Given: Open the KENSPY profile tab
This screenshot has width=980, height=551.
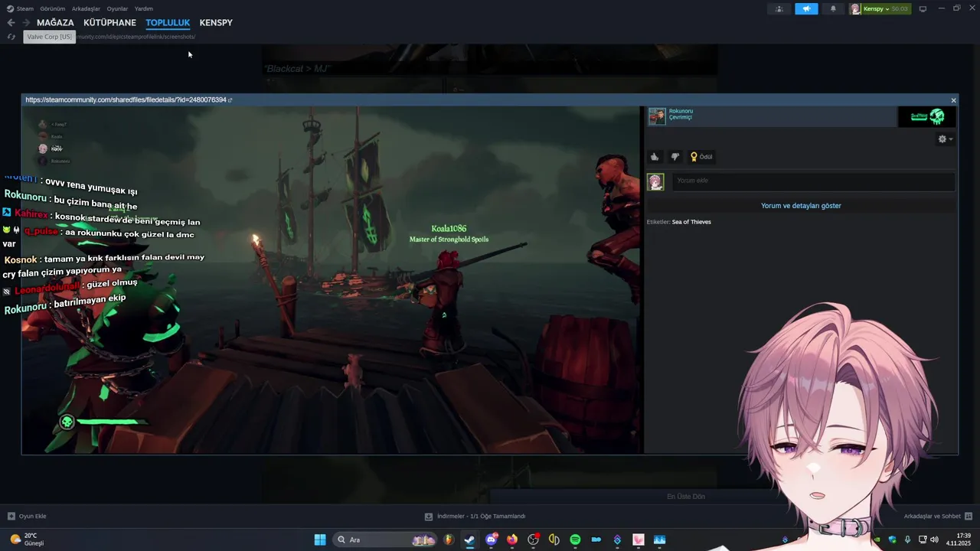Looking at the screenshot, I should pyautogui.click(x=216, y=22).
